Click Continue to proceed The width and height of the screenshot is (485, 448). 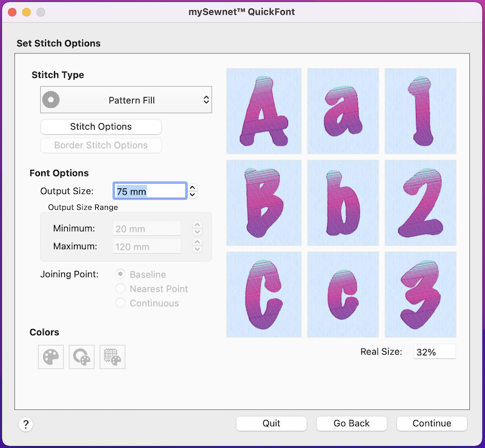tap(432, 423)
